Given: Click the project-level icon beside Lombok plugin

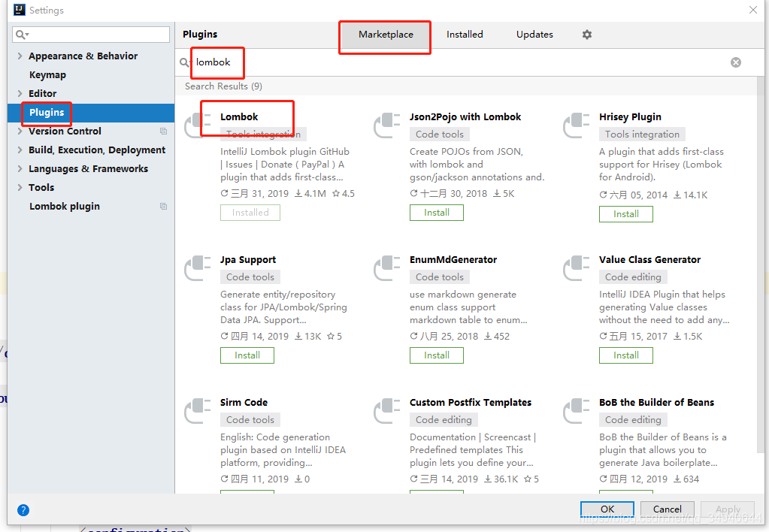Looking at the screenshot, I should tap(163, 206).
